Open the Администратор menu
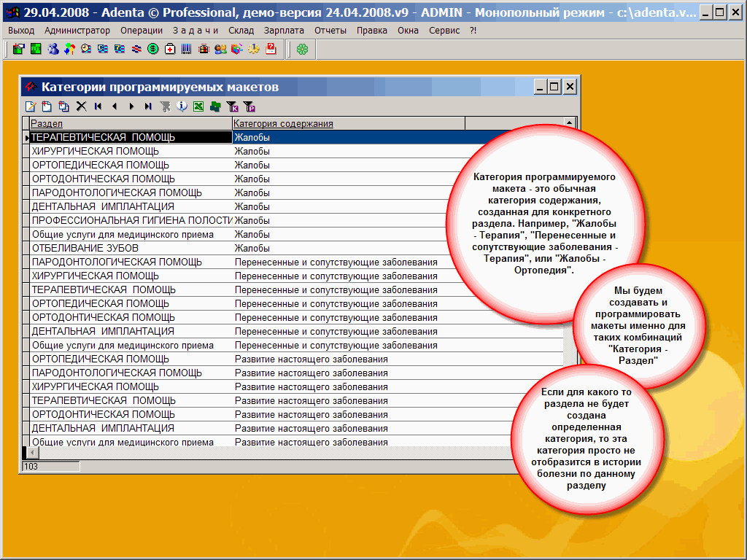The height and width of the screenshot is (560, 747). 77,31
